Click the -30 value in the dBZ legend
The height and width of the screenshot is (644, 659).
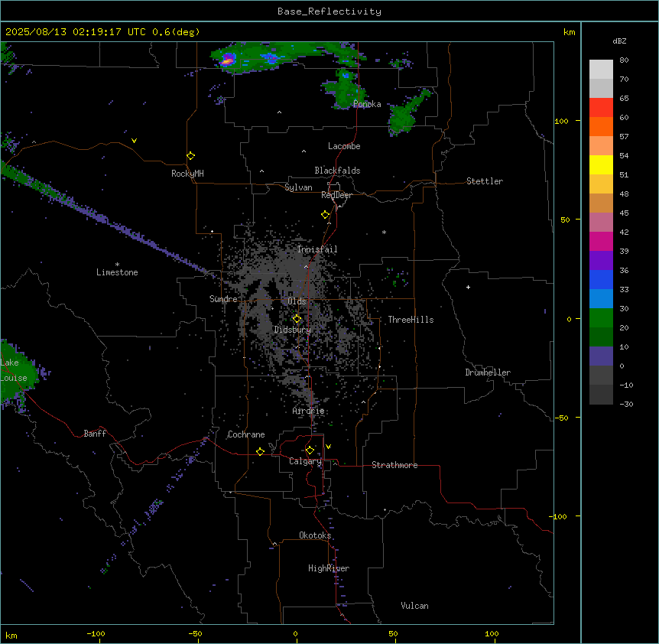click(x=626, y=405)
